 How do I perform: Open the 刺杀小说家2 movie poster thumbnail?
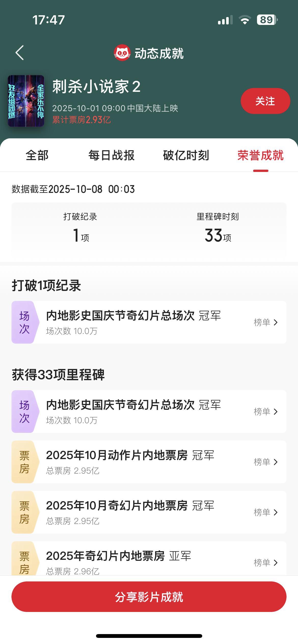coord(26,101)
